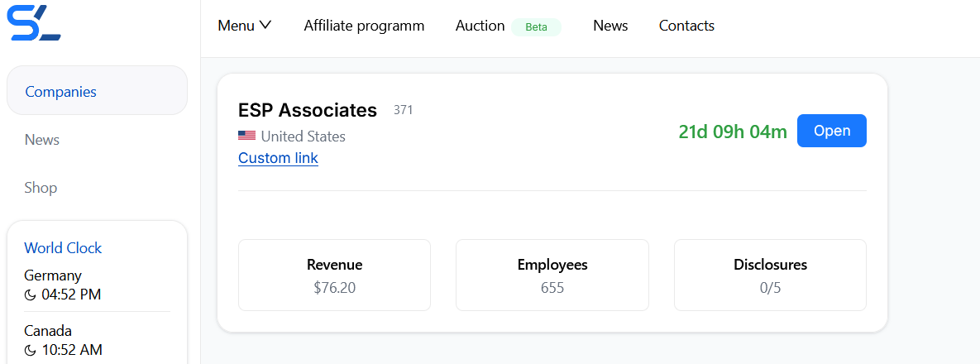The image size is (980, 364).
Task: Click the moon icon beside Canada time
Action: coord(30,350)
